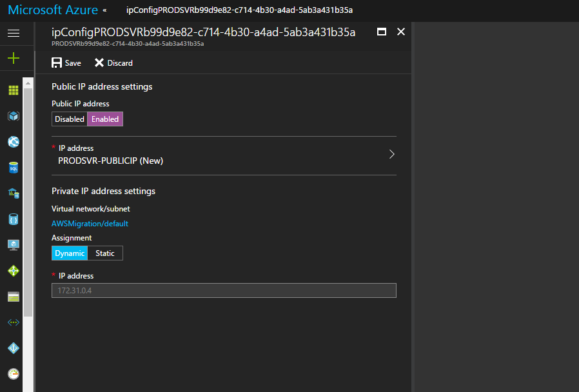Switch assignment to Static
579x392 pixels.
(x=105, y=253)
